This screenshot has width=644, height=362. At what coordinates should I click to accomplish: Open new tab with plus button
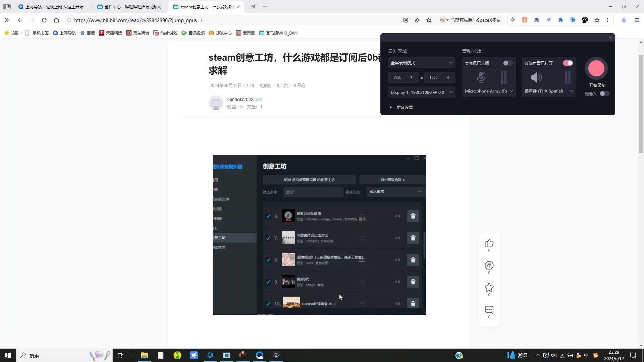click(x=265, y=7)
